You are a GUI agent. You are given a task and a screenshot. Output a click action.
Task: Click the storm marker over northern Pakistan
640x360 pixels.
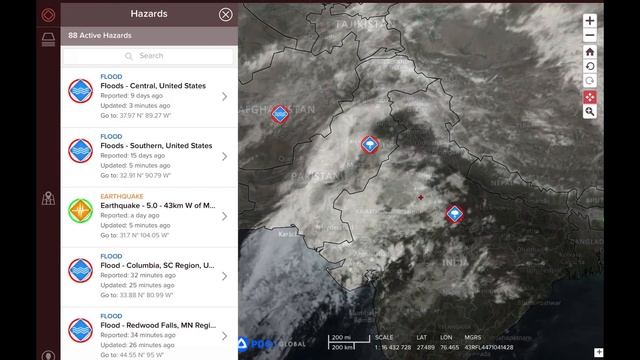click(x=370, y=144)
